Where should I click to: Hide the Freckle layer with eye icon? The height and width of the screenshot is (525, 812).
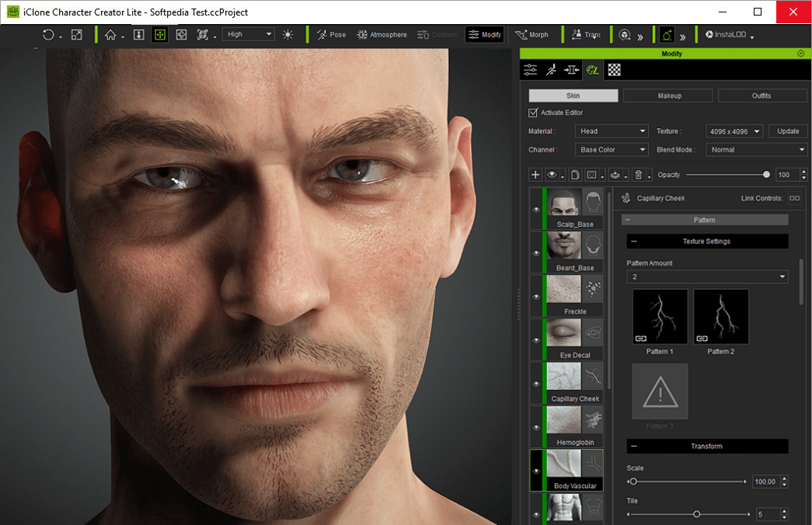[536, 297]
